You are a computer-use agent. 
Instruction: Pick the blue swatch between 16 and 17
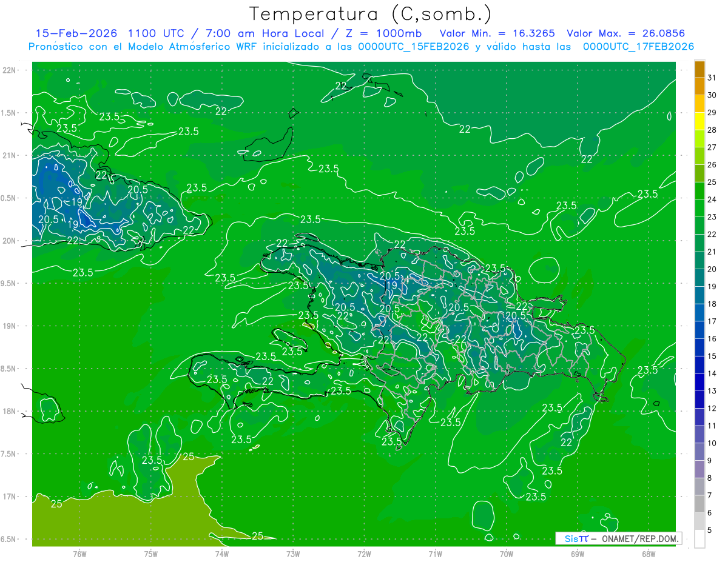tap(699, 330)
